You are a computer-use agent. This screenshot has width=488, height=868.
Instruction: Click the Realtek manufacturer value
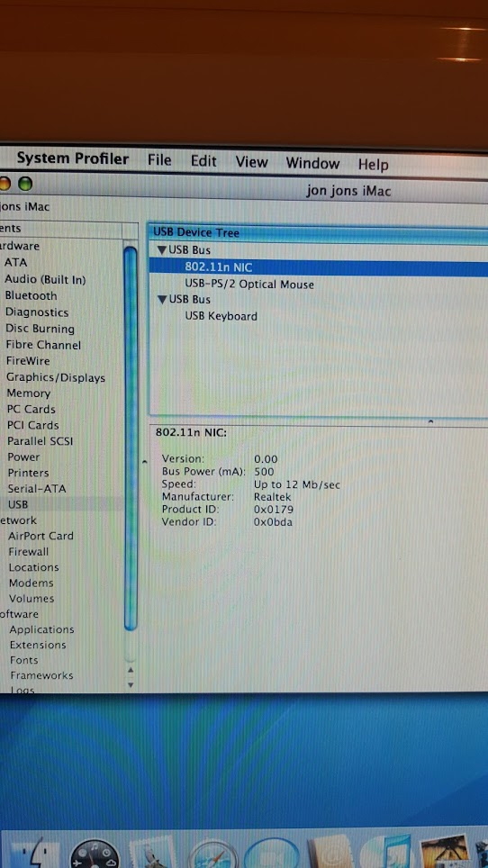point(272,497)
